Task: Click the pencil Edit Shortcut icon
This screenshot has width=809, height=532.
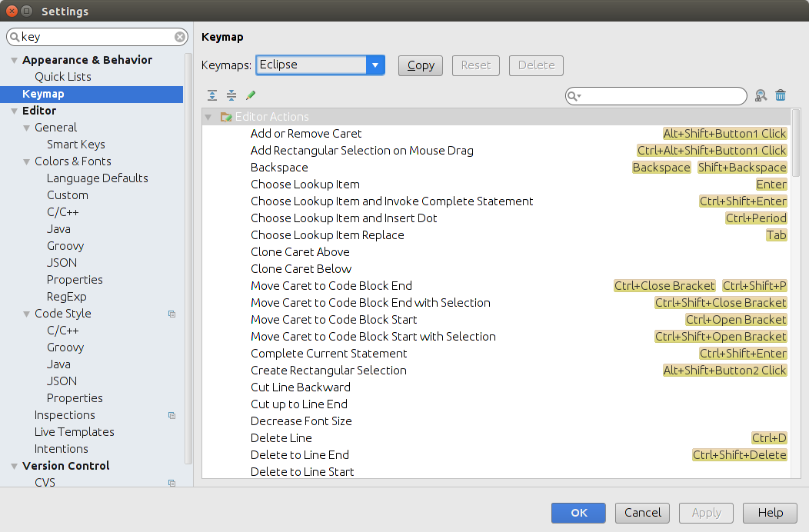Action: pyautogui.click(x=251, y=95)
